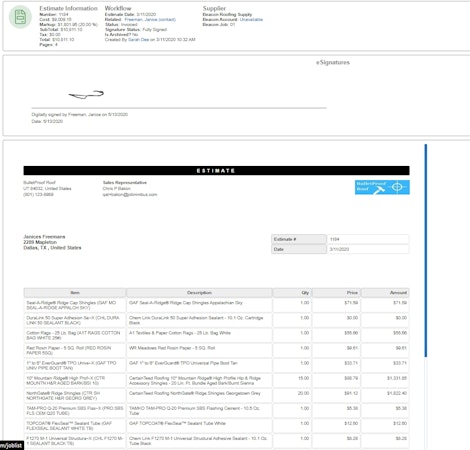The height and width of the screenshot is (450, 470).
Task: Click the drawn signature image
Action: pos(86,95)
